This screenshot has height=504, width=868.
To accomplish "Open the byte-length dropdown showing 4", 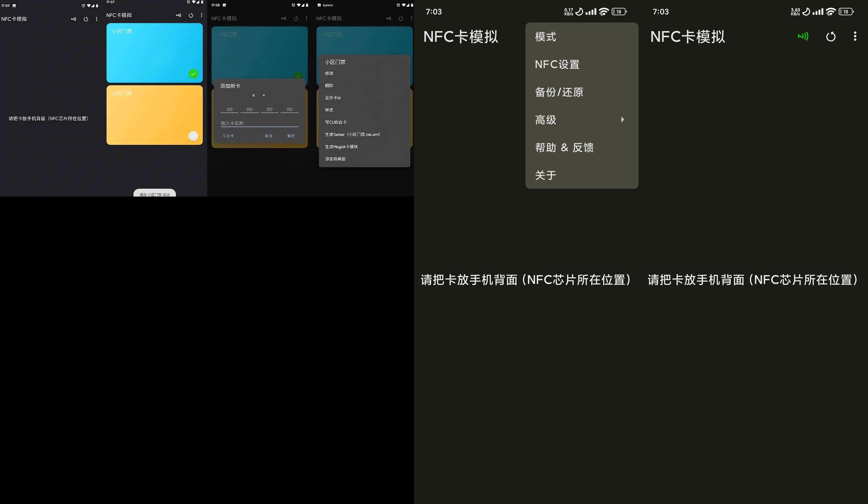I will (259, 95).
